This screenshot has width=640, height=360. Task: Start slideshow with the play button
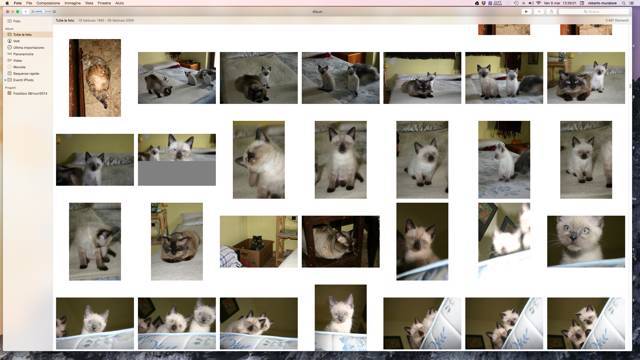click(x=526, y=12)
